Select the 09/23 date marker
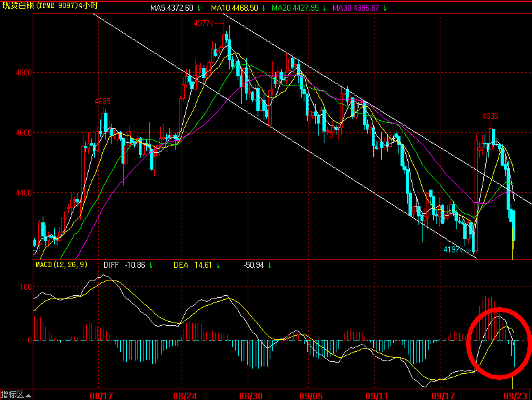This screenshot has width=532, height=400. tap(515, 396)
